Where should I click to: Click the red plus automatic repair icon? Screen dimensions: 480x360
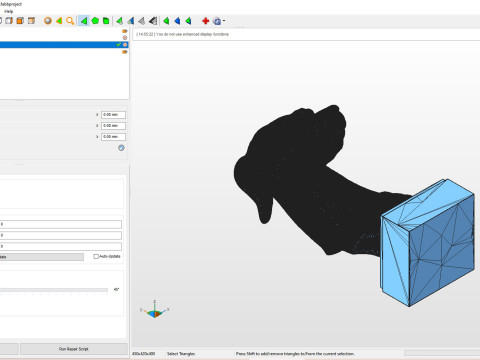click(206, 21)
